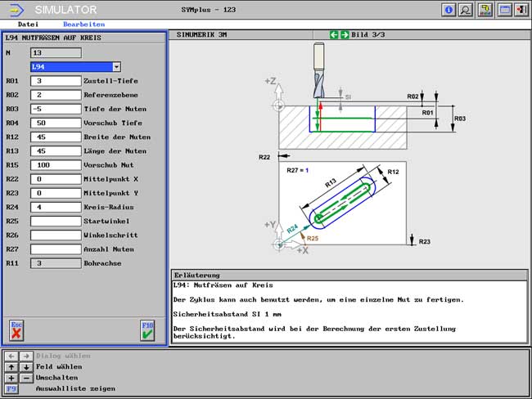Viewport: 532px width, 399px height.
Task: Go to next picture with green right arrow
Action: click(x=345, y=35)
